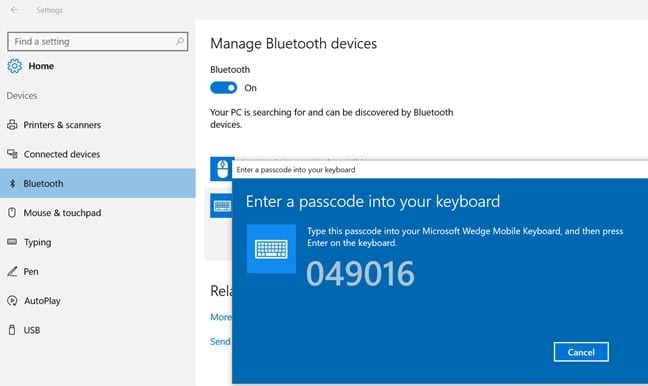Click the 'Your PC is searching' status text

[331, 118]
